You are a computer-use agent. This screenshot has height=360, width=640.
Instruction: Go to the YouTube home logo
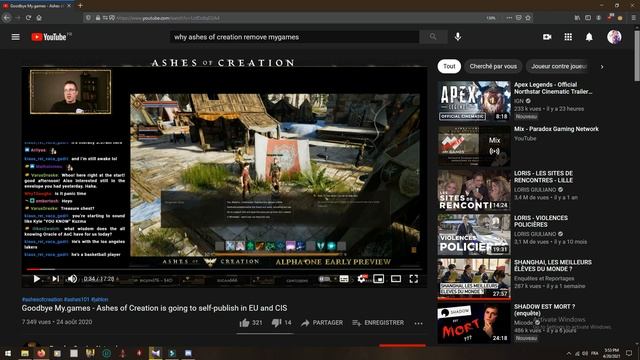pos(49,37)
